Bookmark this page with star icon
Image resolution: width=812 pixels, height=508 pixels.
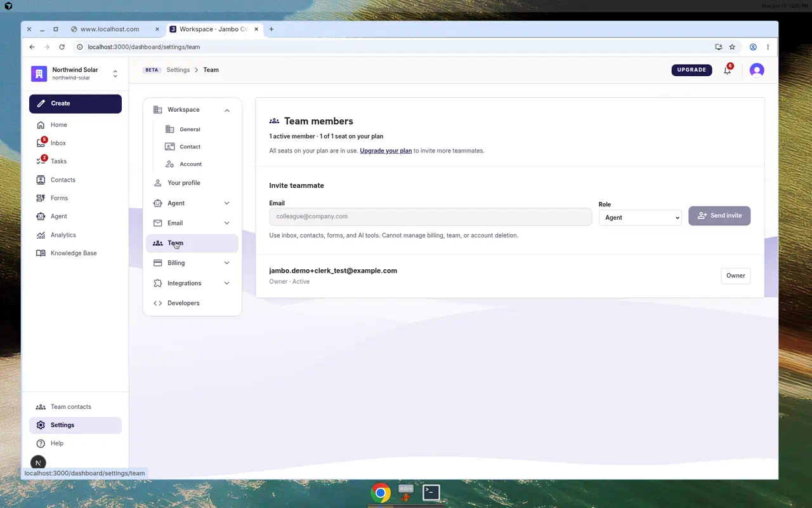coord(732,47)
